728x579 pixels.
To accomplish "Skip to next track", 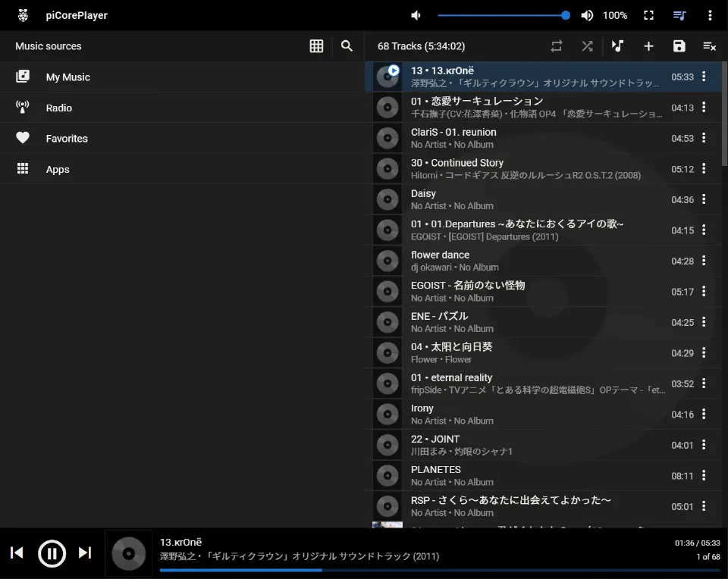I will point(85,552).
